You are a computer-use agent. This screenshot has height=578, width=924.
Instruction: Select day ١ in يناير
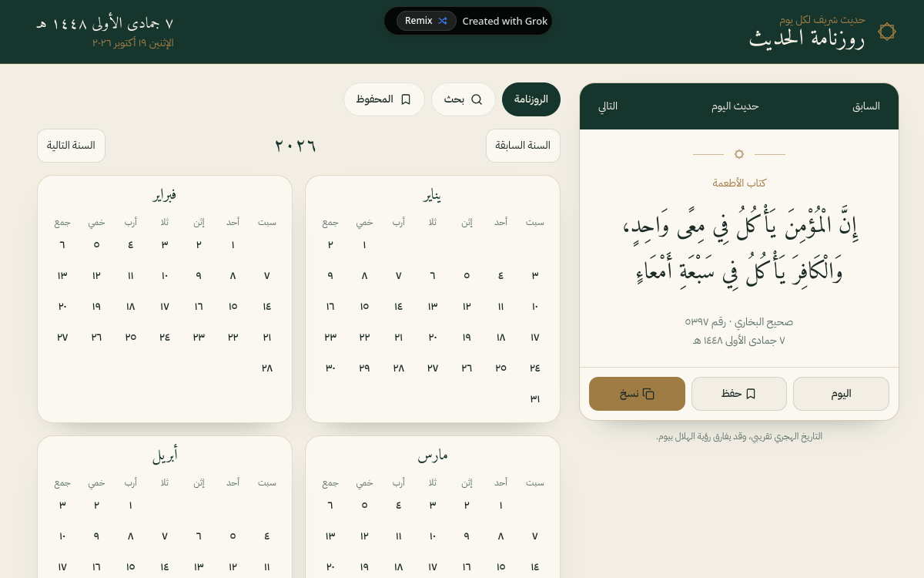pyautogui.click(x=364, y=245)
